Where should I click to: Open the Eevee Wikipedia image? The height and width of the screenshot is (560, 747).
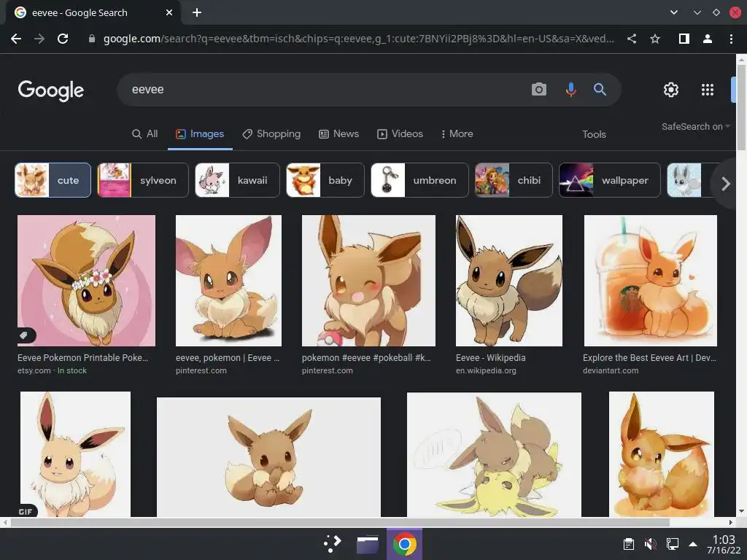pos(508,281)
